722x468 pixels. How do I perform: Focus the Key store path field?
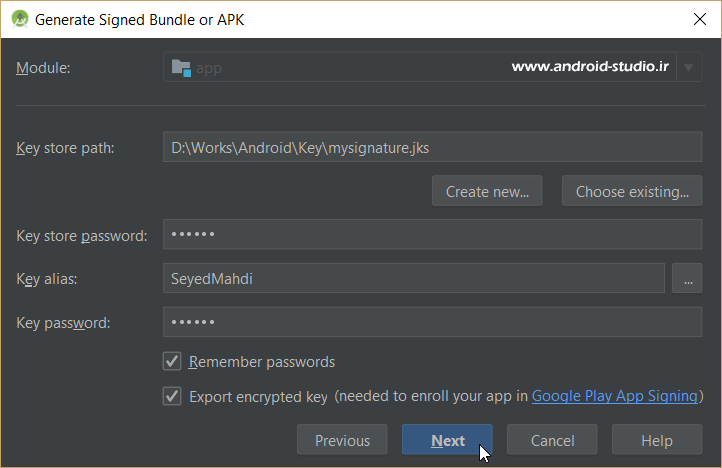(x=432, y=148)
